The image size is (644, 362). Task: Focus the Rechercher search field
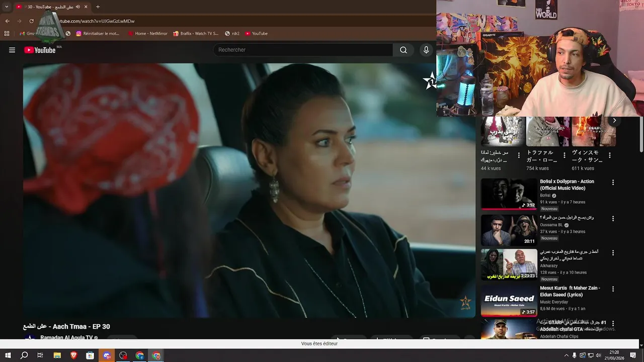tap(303, 50)
